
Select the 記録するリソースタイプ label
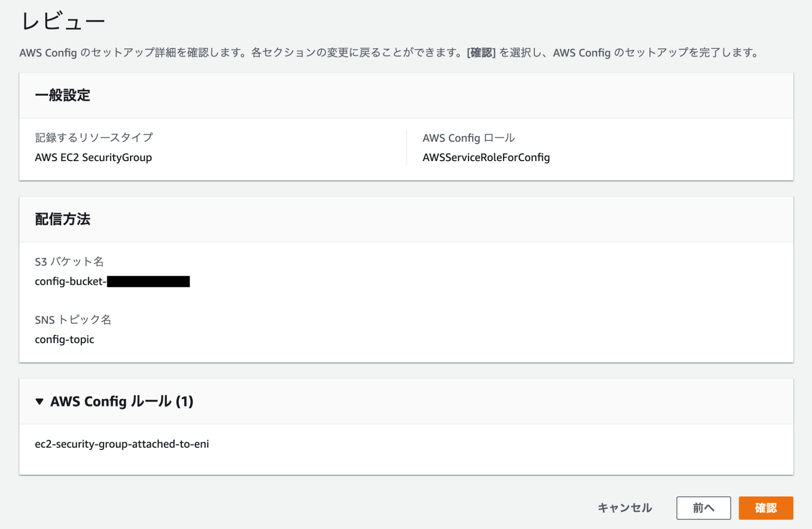(94, 138)
